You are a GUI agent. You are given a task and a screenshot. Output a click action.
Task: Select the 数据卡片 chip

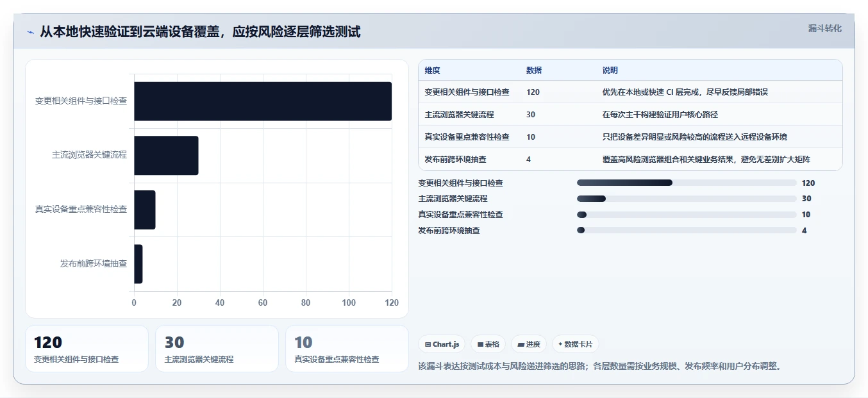coord(575,344)
